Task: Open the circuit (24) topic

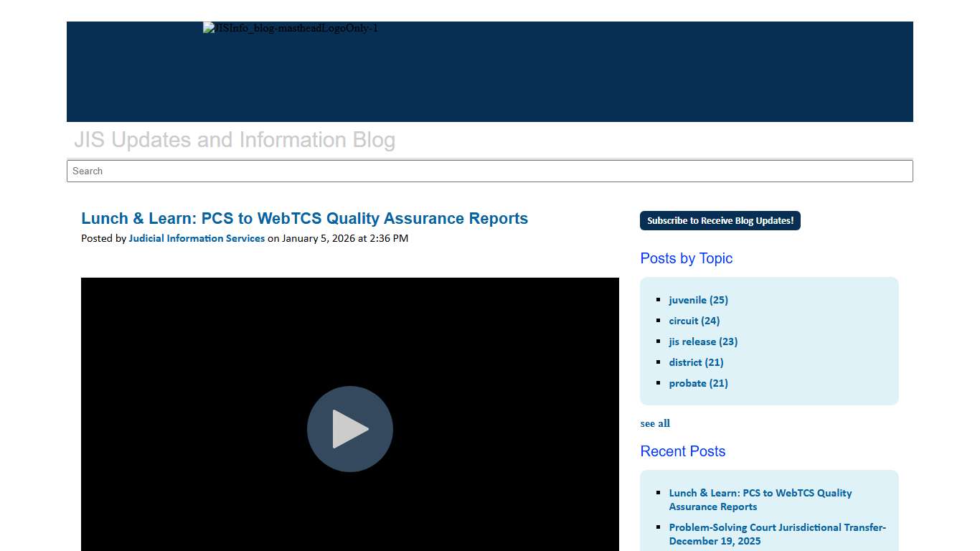Action: coord(694,321)
